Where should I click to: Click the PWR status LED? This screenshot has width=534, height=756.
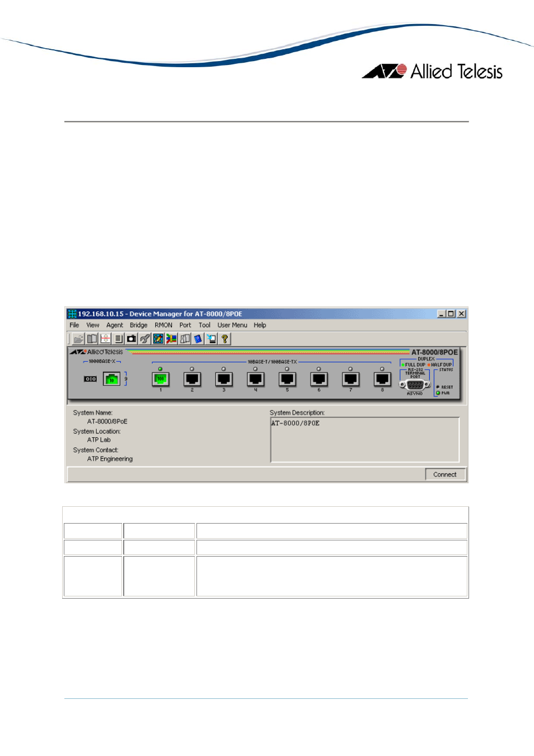(x=438, y=393)
